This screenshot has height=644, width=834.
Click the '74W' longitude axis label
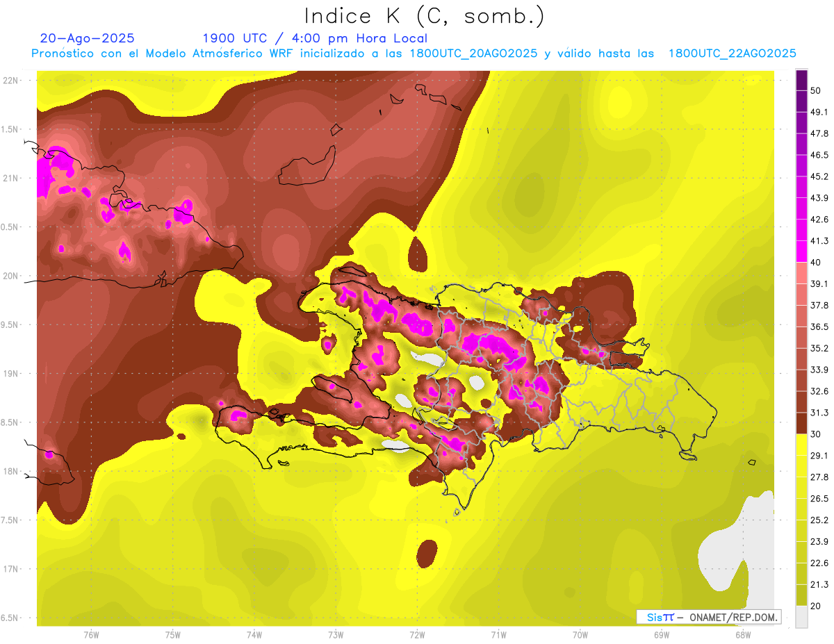pyautogui.click(x=254, y=635)
